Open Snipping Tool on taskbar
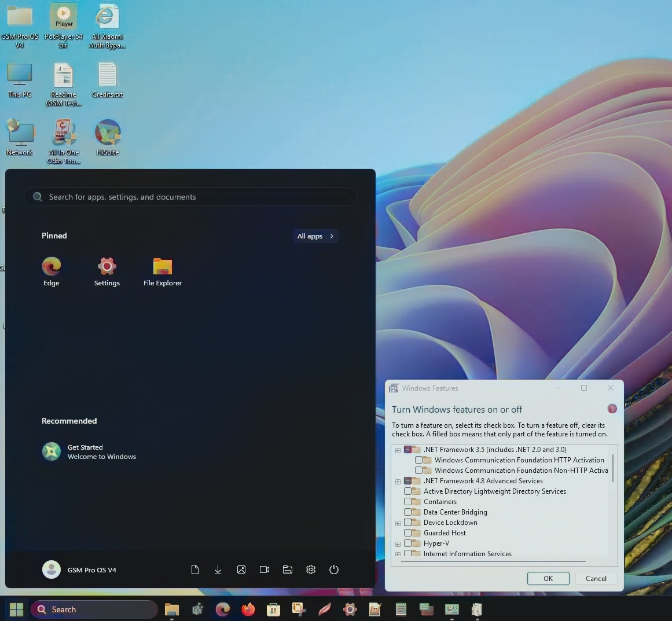Image resolution: width=672 pixels, height=621 pixels. (x=299, y=609)
